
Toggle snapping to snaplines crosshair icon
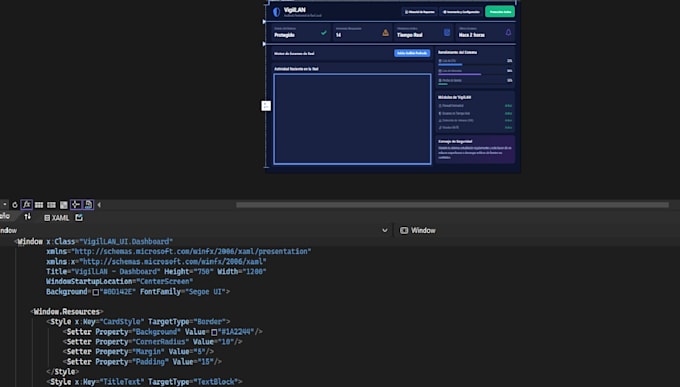point(76,204)
